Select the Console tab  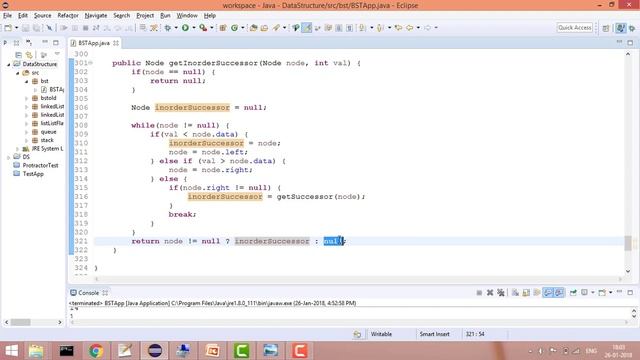[89, 293]
